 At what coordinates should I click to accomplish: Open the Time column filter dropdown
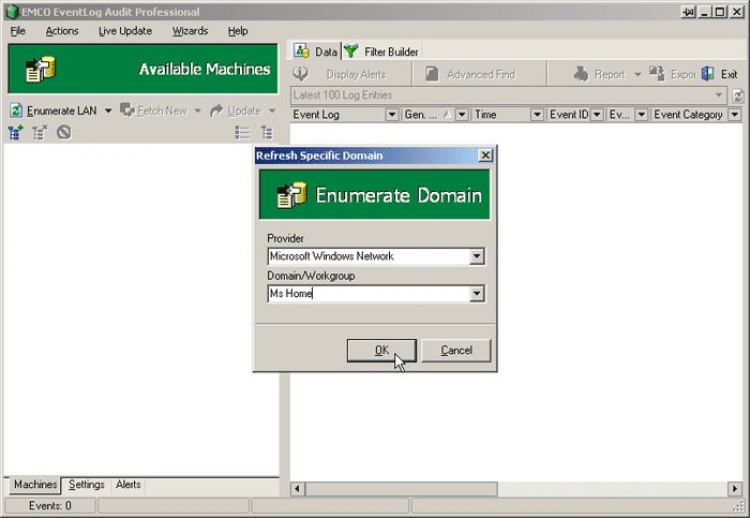tap(537, 115)
